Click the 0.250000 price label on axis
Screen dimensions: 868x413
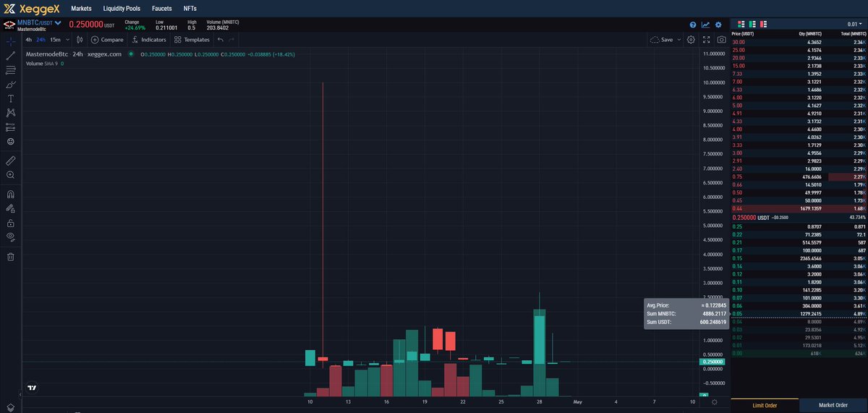click(712, 362)
